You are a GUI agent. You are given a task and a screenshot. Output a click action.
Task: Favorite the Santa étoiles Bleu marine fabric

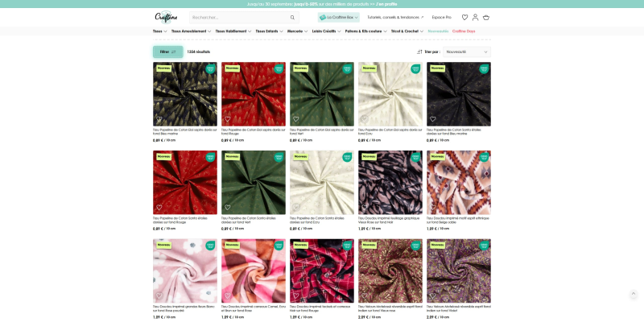pyautogui.click(x=432, y=119)
